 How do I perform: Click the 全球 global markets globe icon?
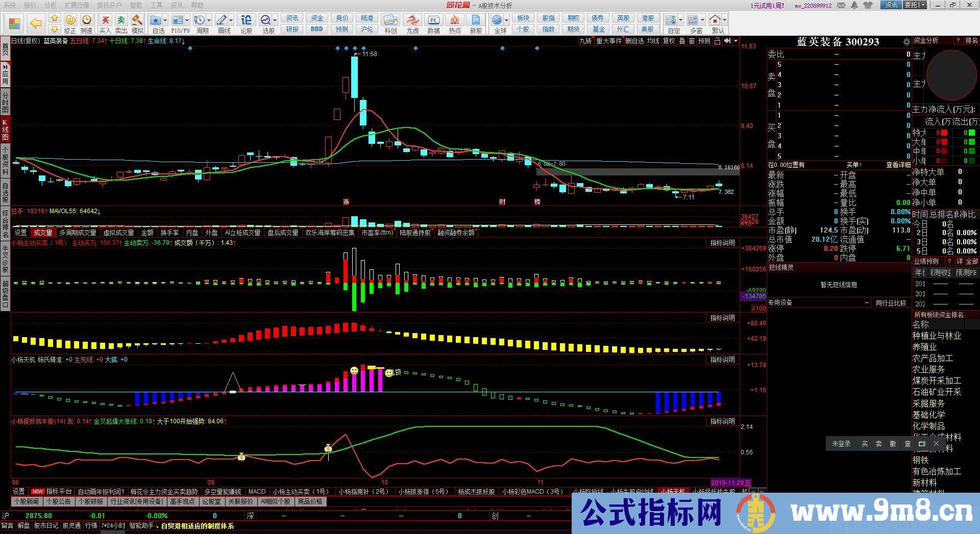[497, 20]
